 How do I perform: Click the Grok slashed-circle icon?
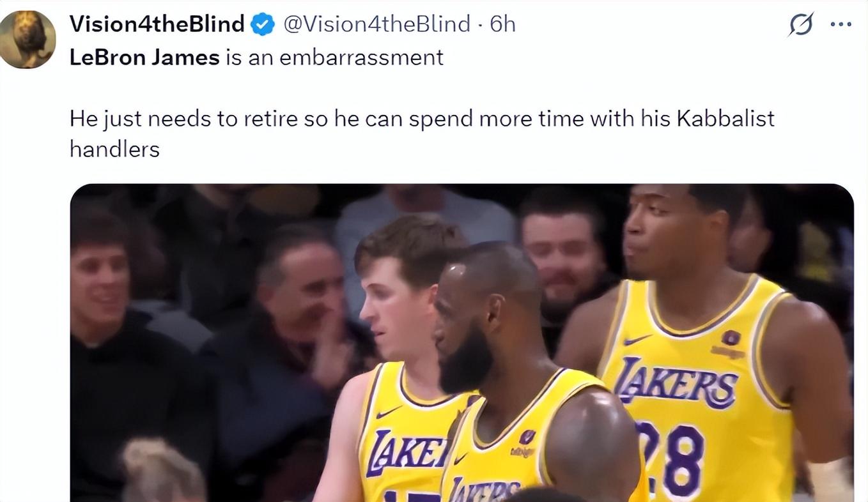pos(802,25)
